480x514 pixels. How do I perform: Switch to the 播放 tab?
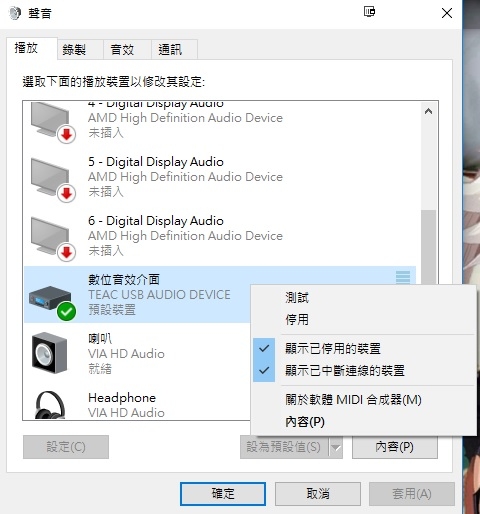pos(32,48)
